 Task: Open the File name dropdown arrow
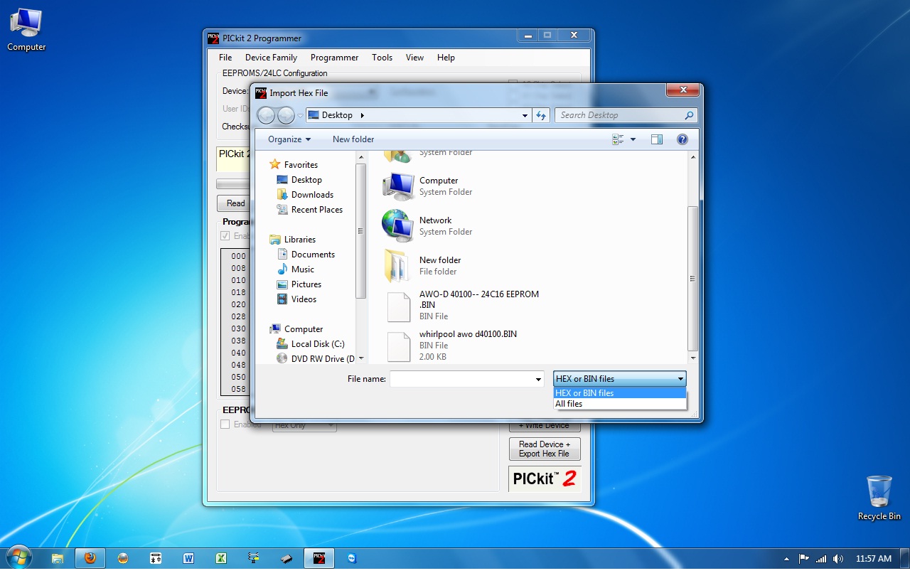(x=538, y=380)
